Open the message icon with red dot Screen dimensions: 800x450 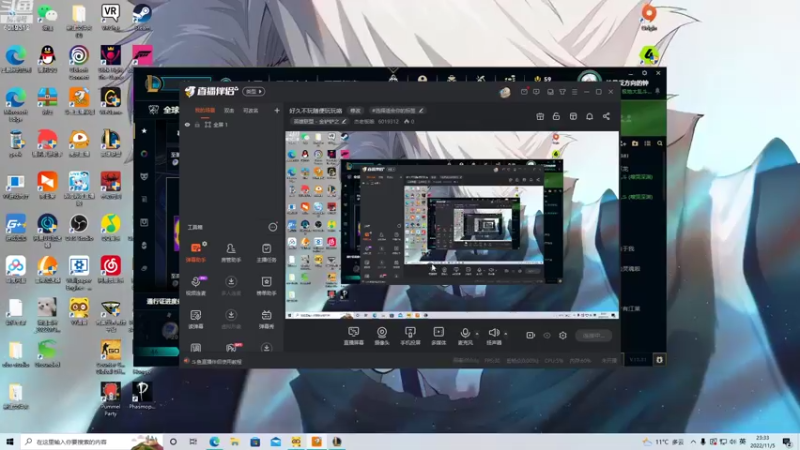tap(524, 92)
